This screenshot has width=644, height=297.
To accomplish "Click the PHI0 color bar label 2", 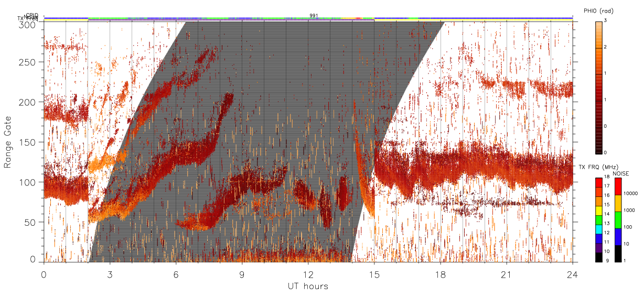I will pyautogui.click(x=605, y=48).
